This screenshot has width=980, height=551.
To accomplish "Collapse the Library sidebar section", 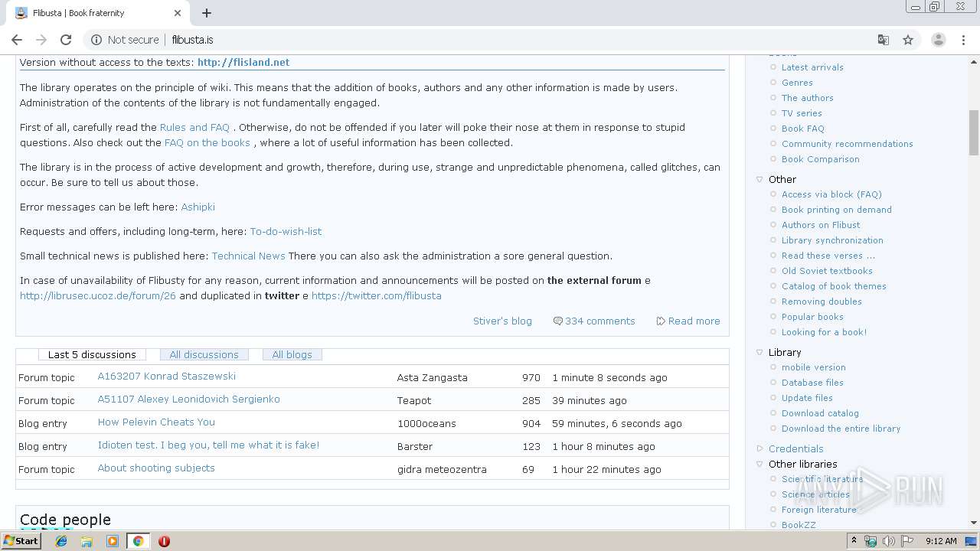I will (x=760, y=352).
